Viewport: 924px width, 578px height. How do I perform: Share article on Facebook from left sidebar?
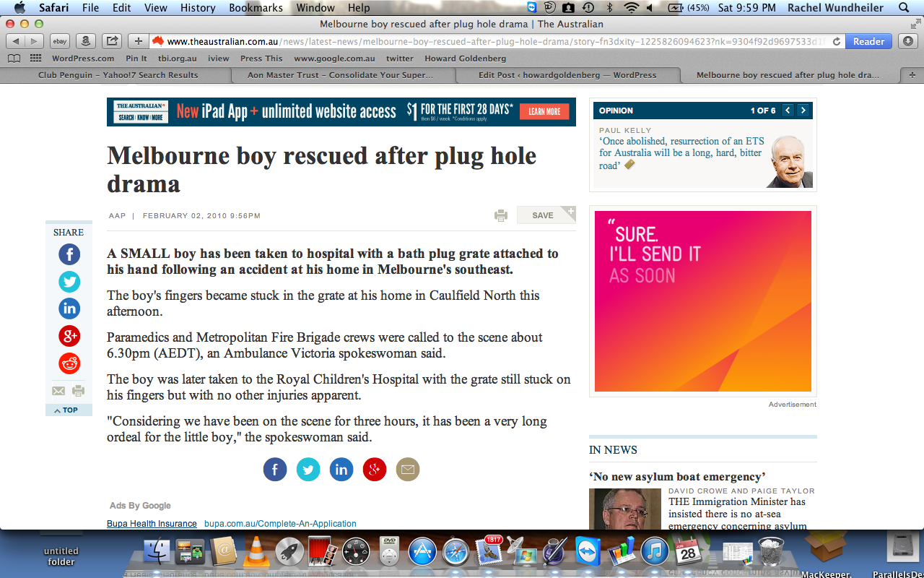pyautogui.click(x=69, y=254)
